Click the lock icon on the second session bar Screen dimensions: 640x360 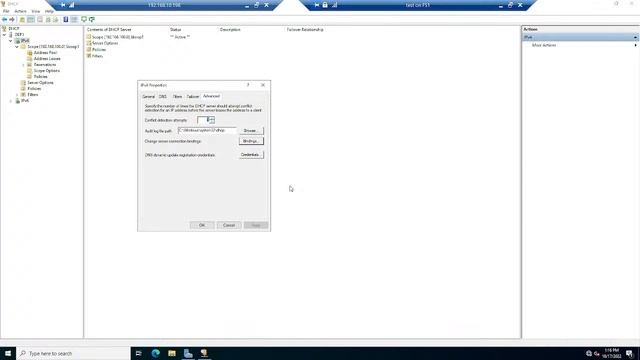coord(325,5)
